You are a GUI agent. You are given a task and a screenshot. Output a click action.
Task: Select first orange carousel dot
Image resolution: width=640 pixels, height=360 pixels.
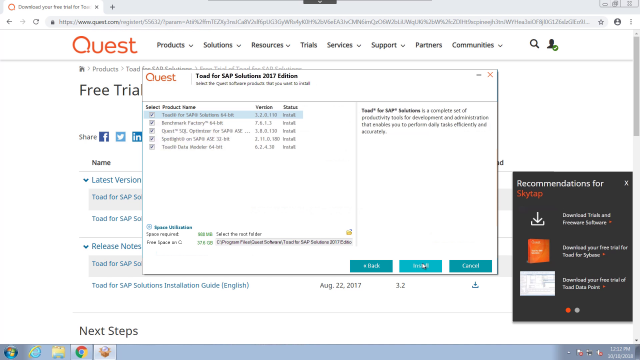(x=568, y=310)
